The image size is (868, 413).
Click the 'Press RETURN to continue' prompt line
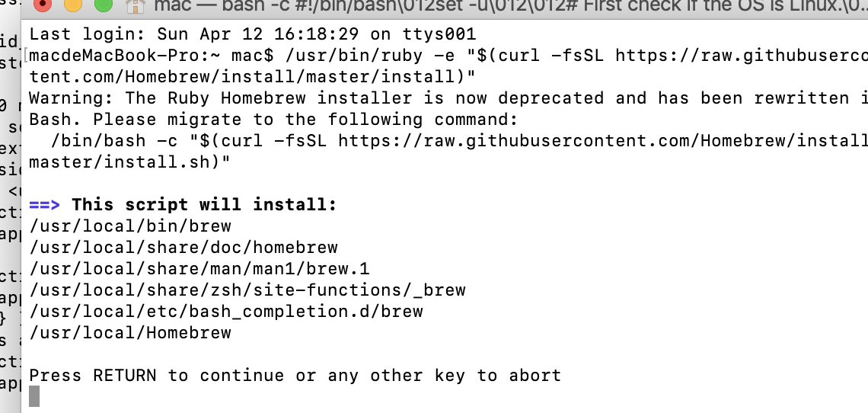(295, 376)
